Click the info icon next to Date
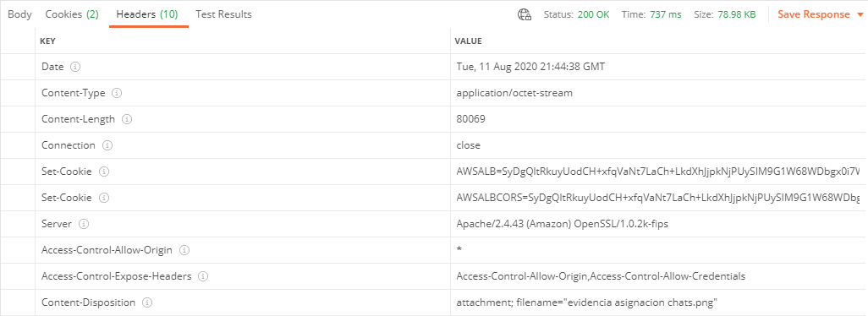 tap(75, 67)
